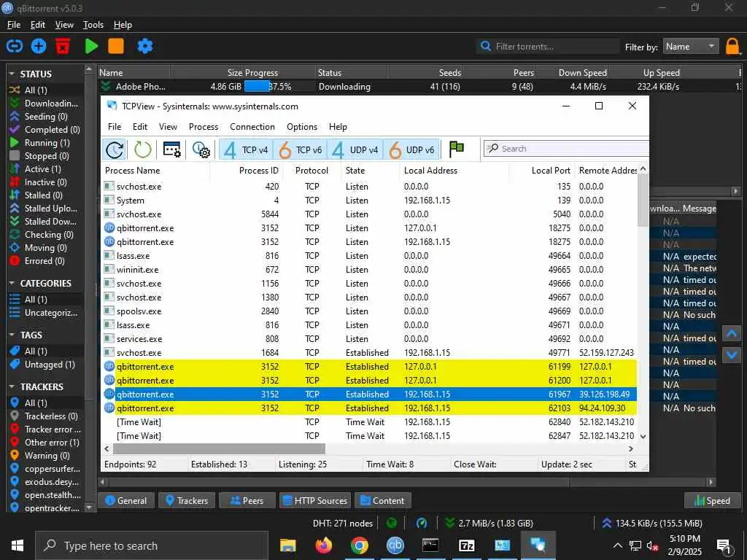This screenshot has height=560, width=747.
Task: Collapse the CATEGORIES section in sidebar
Action: click(x=12, y=283)
